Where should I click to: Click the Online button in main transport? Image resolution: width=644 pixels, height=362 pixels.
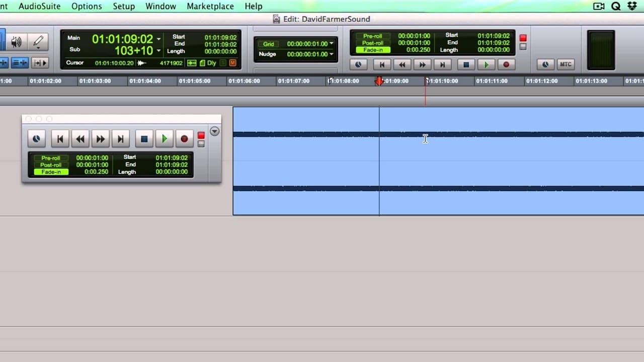coord(358,64)
